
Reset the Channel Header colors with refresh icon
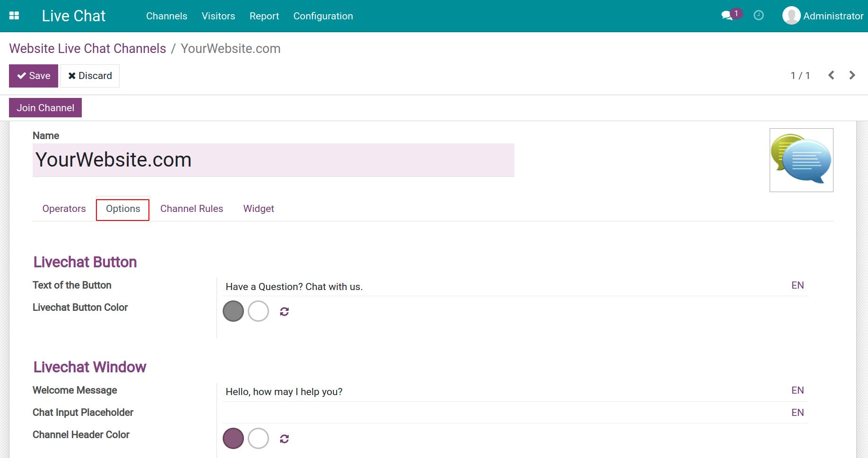pyautogui.click(x=284, y=438)
